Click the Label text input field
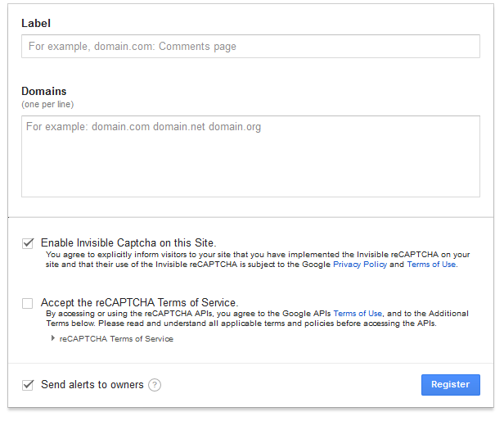Screen dimensions: 504x421 click(250, 47)
